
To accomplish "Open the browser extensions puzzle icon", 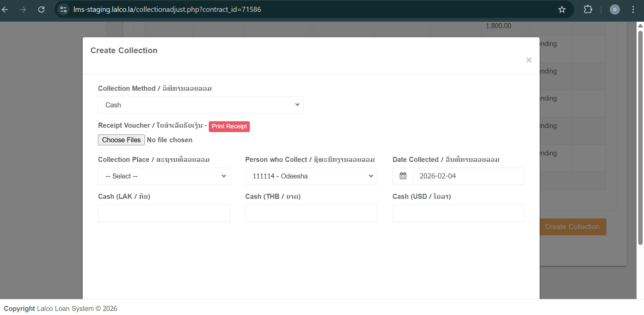I will [x=588, y=9].
